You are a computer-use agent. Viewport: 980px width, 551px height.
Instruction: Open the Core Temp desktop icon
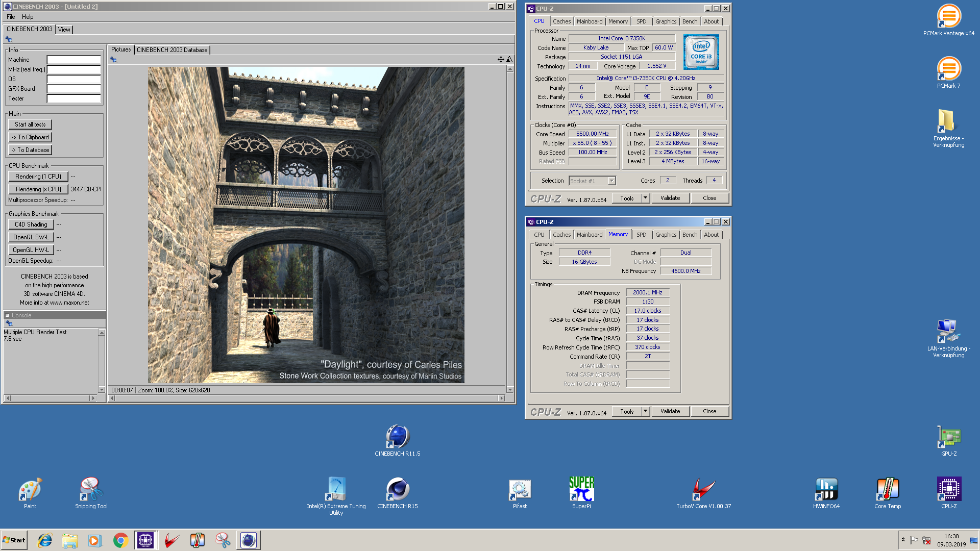tap(888, 493)
